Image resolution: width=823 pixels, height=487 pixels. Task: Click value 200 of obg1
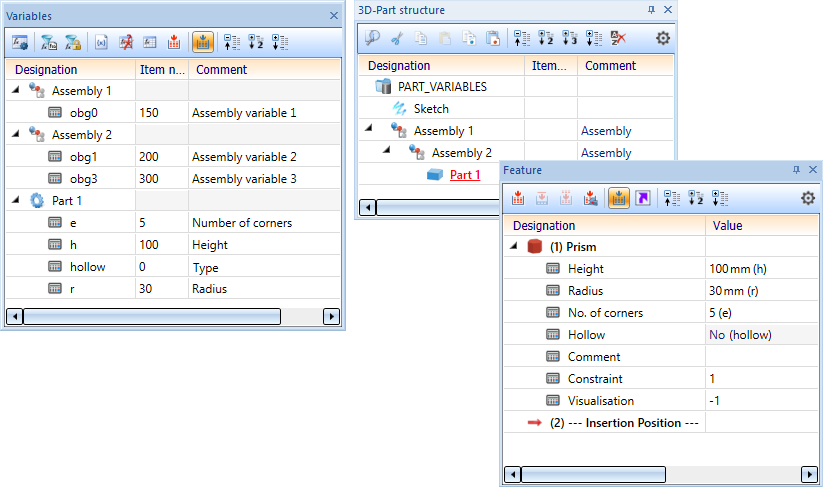[x=149, y=156]
